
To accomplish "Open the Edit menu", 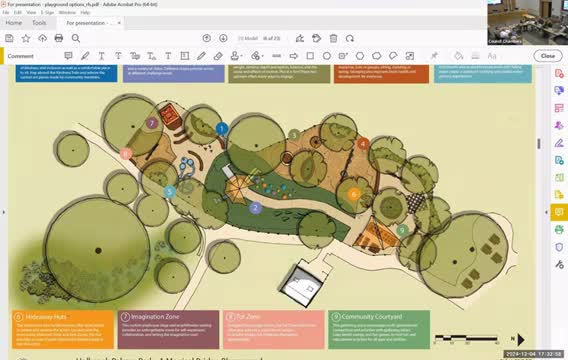I will pyautogui.click(x=18, y=12).
